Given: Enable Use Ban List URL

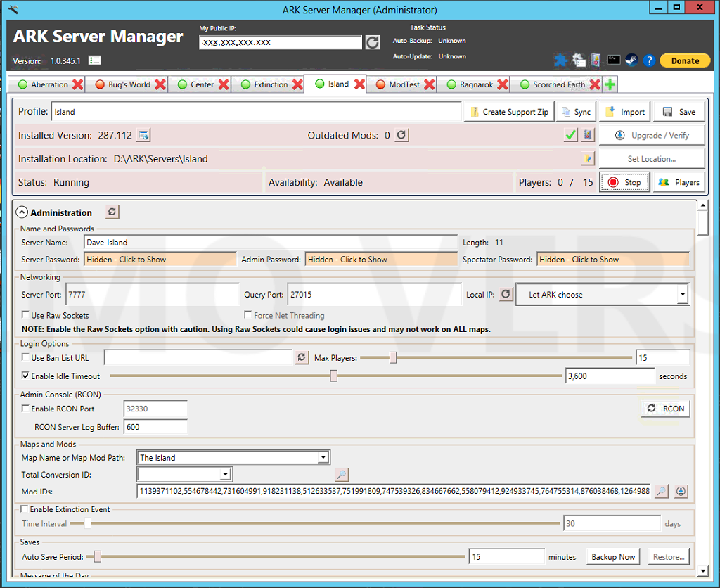Looking at the screenshot, I should point(26,357).
